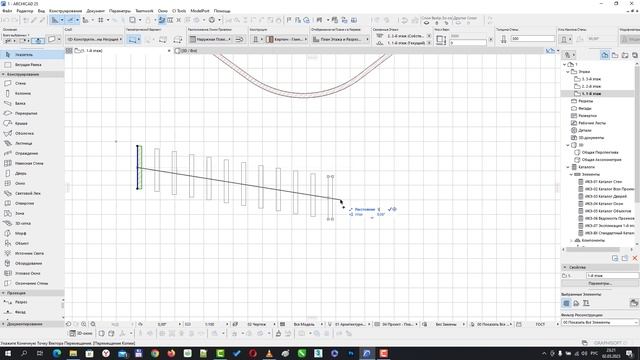640x360 pixels.
Task: Collapse the Этажи folder in navigator
Action: pyautogui.click(x=568, y=72)
